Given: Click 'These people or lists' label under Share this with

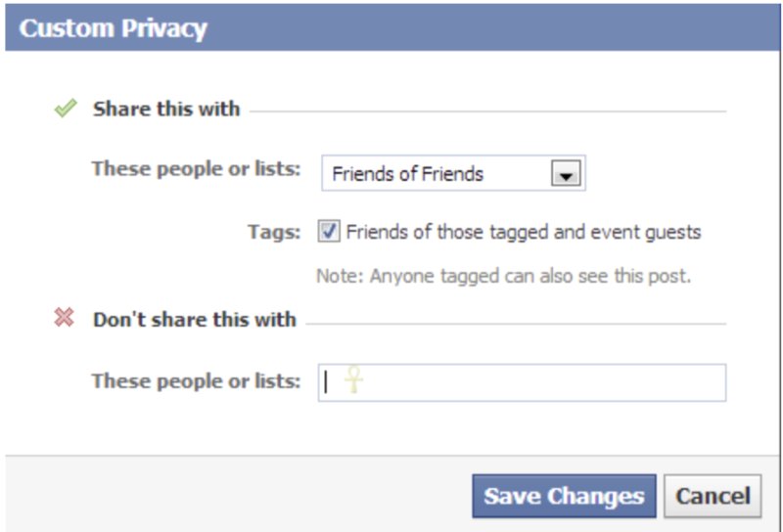Looking at the screenshot, I should (196, 168).
